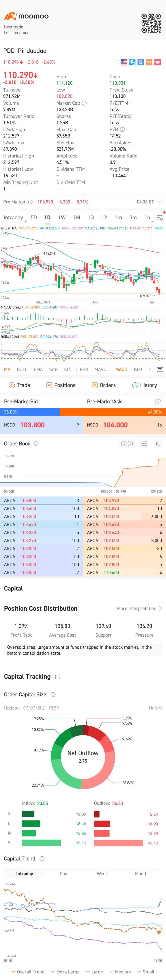
Task: View trading History
Action: tap(144, 385)
